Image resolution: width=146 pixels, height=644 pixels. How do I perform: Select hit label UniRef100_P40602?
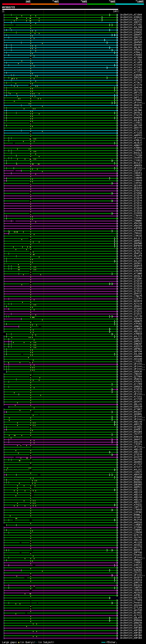click(x=131, y=555)
